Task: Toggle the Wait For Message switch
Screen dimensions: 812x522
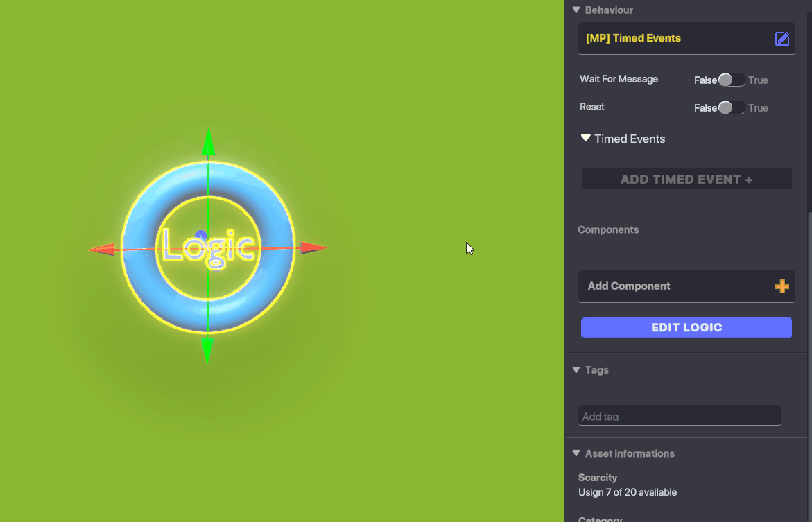Action: (x=732, y=80)
